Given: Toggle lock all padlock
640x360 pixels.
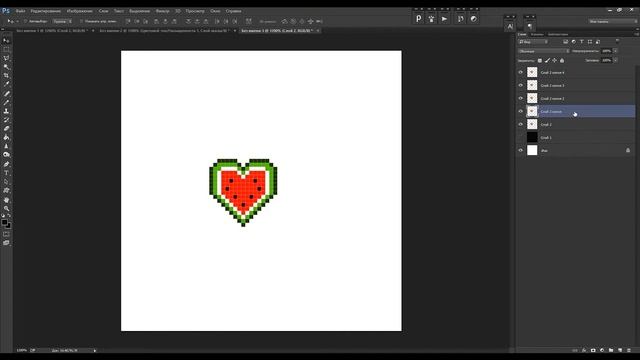Looking at the screenshot, I should (x=562, y=60).
